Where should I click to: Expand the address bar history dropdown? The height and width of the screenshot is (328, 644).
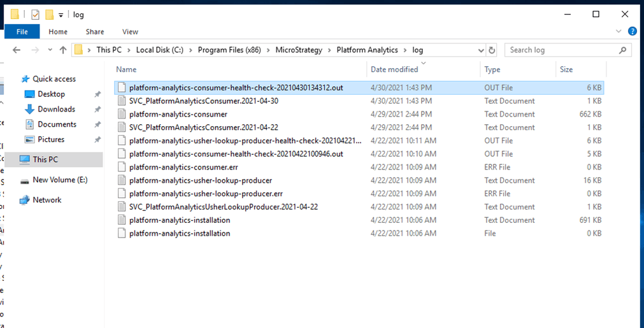tap(482, 50)
